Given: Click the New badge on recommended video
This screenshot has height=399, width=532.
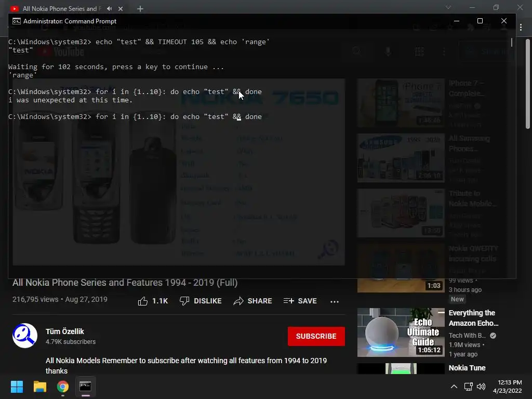Looking at the screenshot, I should coord(457,299).
